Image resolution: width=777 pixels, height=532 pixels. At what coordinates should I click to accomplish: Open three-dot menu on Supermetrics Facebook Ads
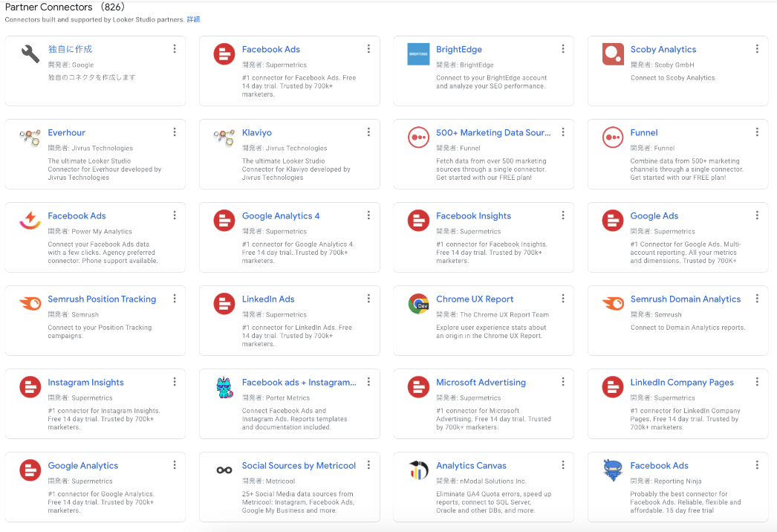[x=368, y=48]
